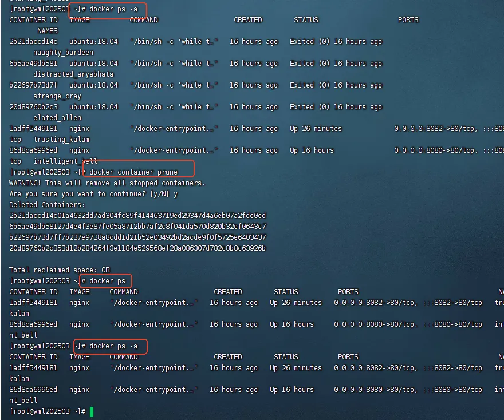Click the WARNING stopped containers line

pyautogui.click(x=107, y=183)
